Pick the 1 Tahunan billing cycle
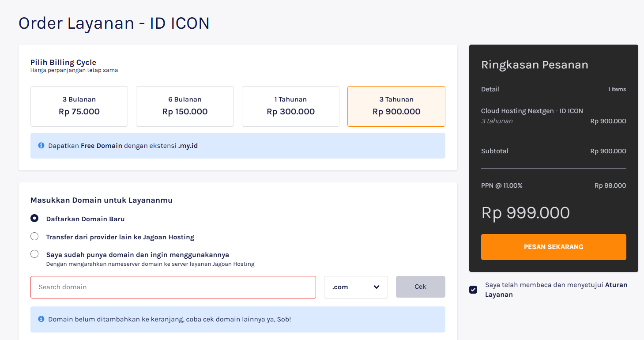Screen dimensions: 644x340 click(290, 106)
